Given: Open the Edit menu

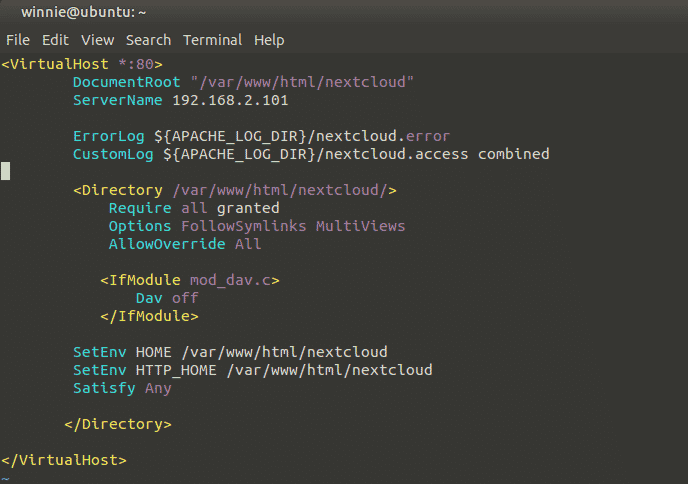Looking at the screenshot, I should [x=55, y=40].
